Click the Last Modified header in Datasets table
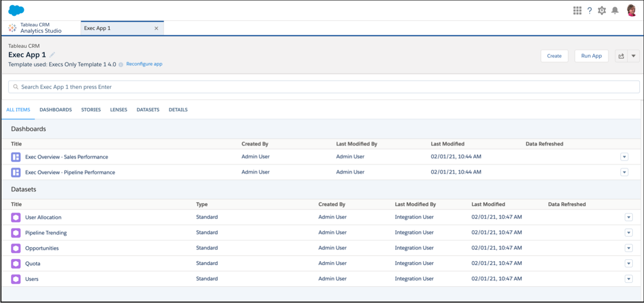 tap(488, 204)
